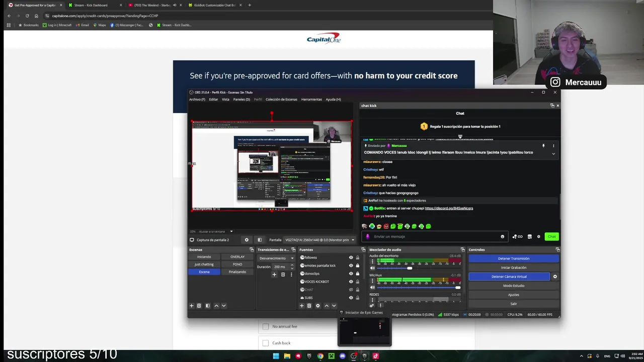Open Paneles menu in OBS
The image size is (644, 362).
pos(242,100)
